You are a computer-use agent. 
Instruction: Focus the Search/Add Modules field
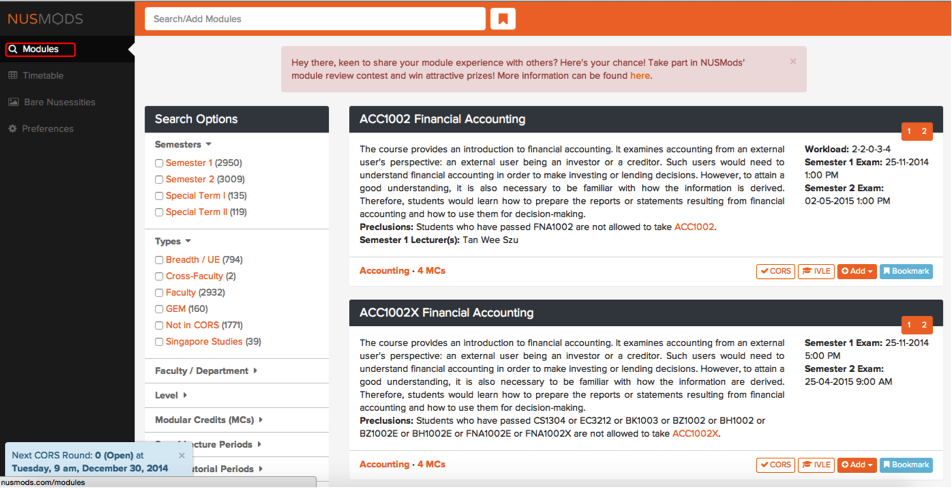tap(315, 19)
